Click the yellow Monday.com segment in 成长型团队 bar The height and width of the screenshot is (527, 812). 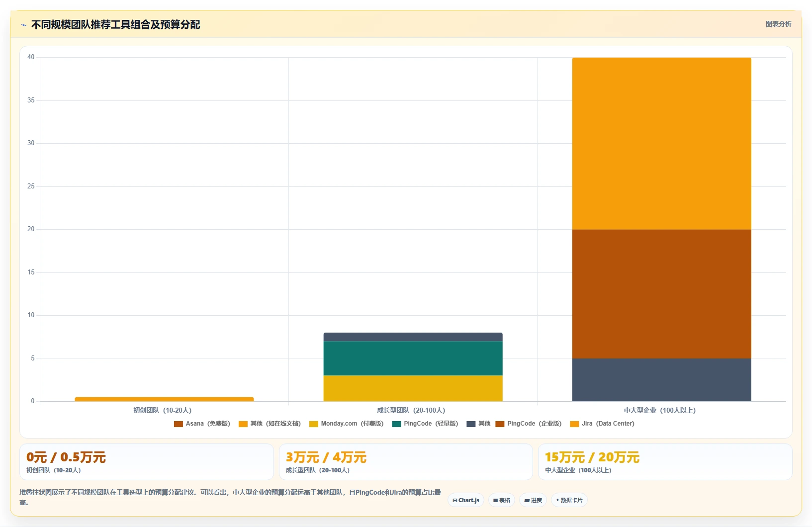(x=413, y=388)
